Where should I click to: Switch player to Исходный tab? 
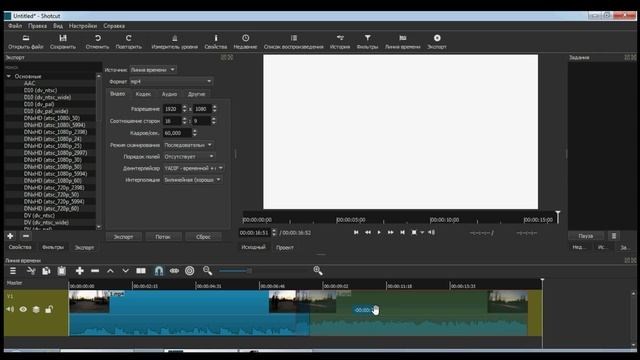(x=253, y=247)
